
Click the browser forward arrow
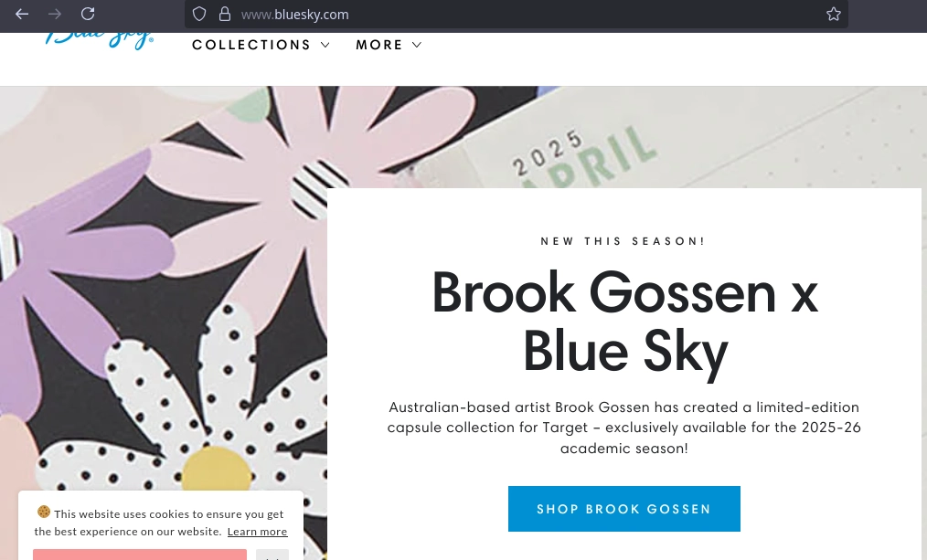(x=54, y=15)
